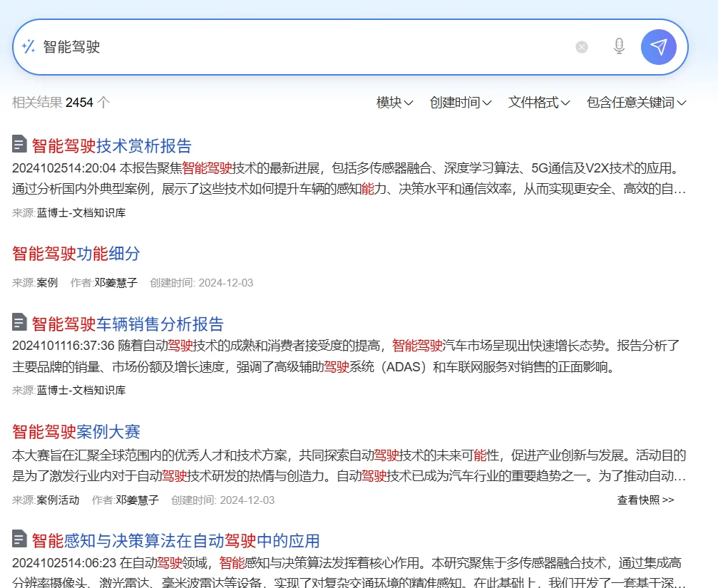
Task: Open the 智能驾驶功能细分 result
Action: [75, 253]
